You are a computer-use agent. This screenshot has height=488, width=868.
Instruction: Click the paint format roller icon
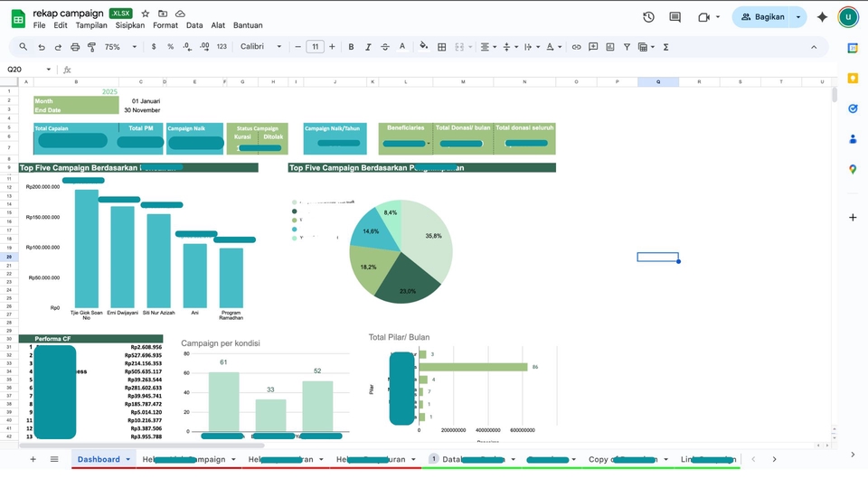(x=91, y=47)
